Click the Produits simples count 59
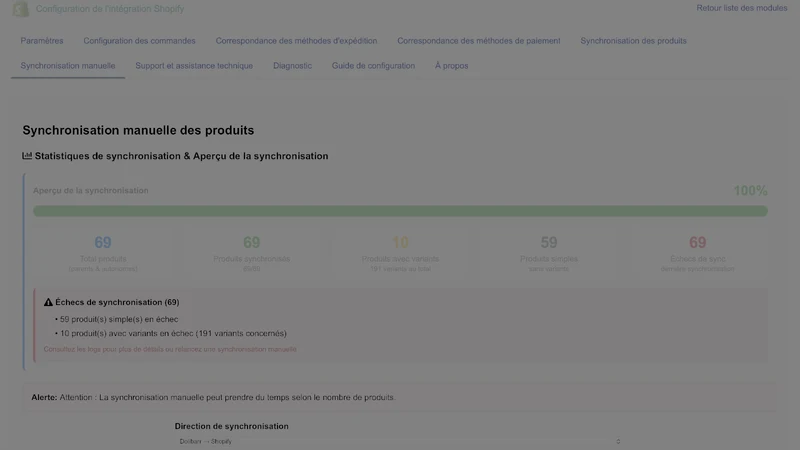800x450 pixels. click(549, 242)
